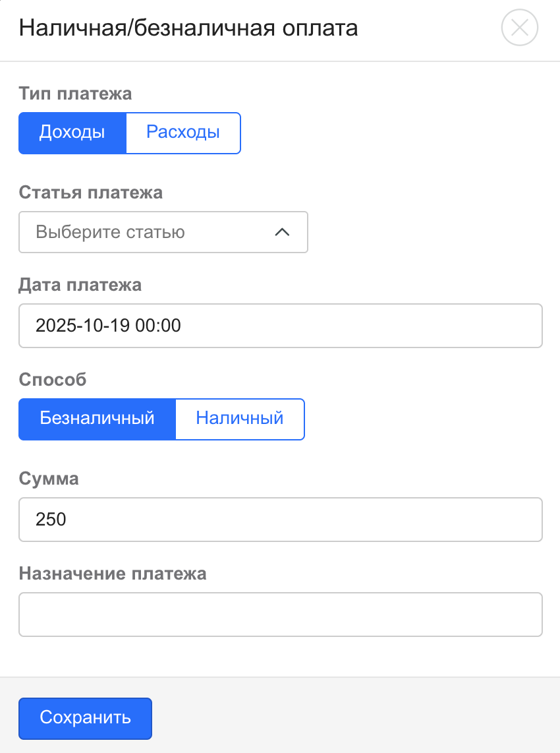Click the 'Статья платежа' label
560x753 pixels.
90,193
